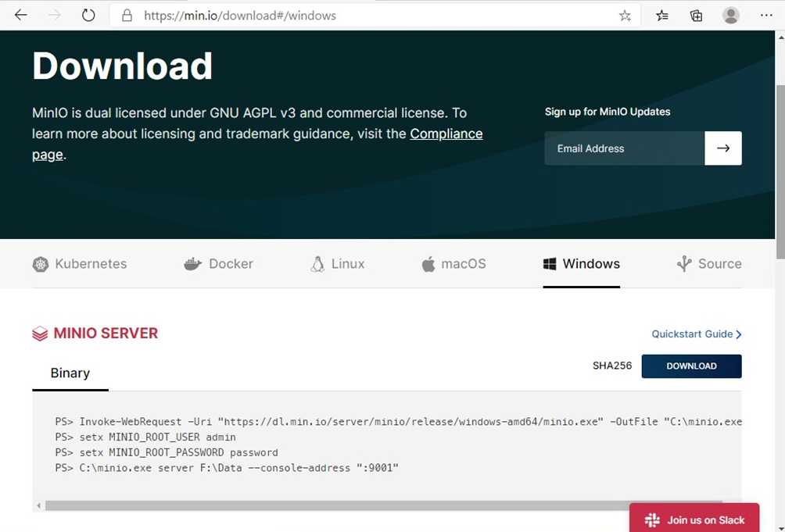
Task: Open the Quickstart Guide link
Action: coord(697,334)
